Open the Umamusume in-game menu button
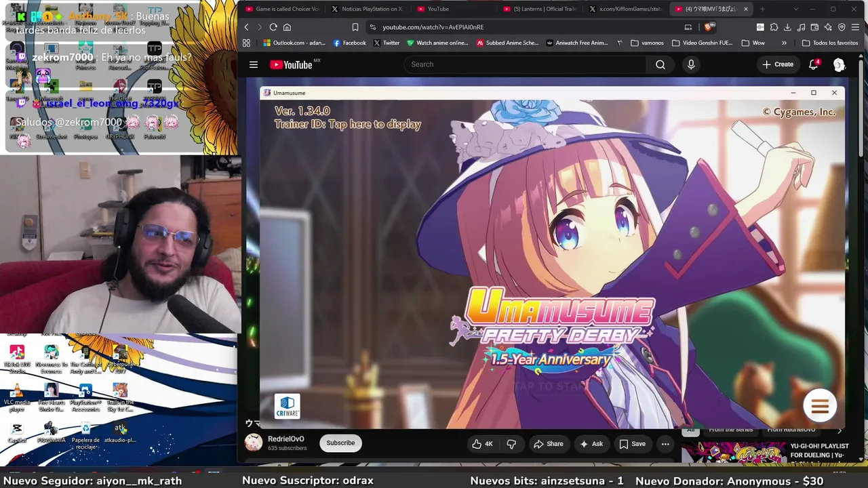 click(820, 406)
